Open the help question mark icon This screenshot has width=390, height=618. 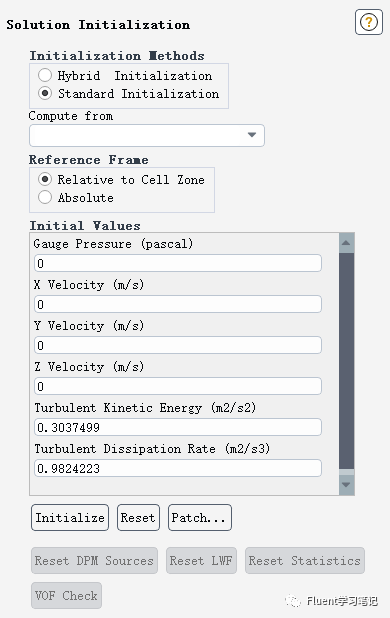pyautogui.click(x=369, y=22)
